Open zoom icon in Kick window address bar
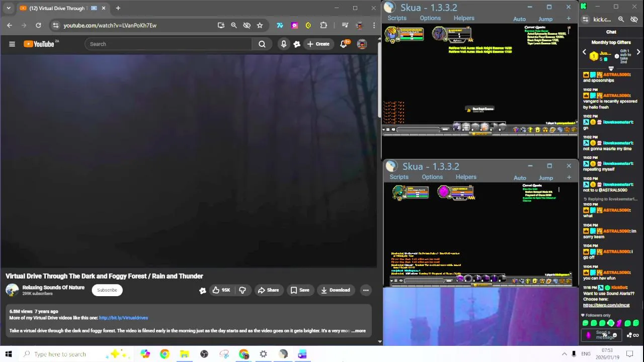 [x=621, y=19]
